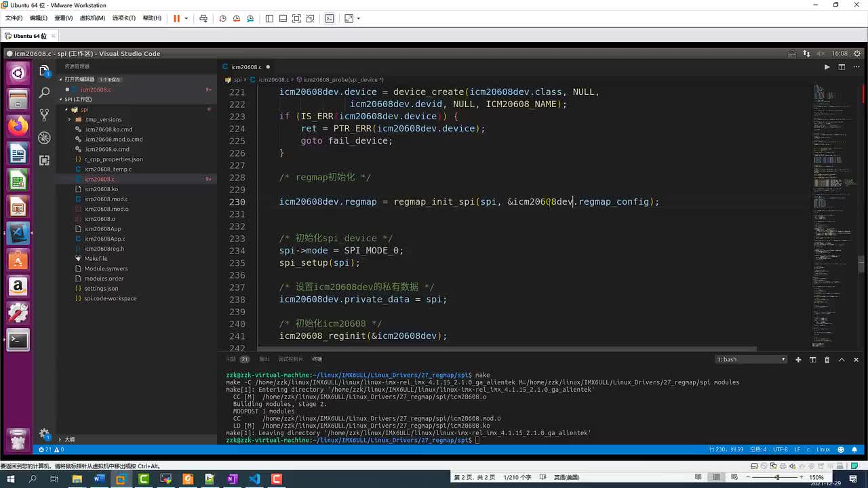Viewport: 868px width, 488px height.
Task: Open VMware power options dropdown arrow
Action: (x=186, y=18)
